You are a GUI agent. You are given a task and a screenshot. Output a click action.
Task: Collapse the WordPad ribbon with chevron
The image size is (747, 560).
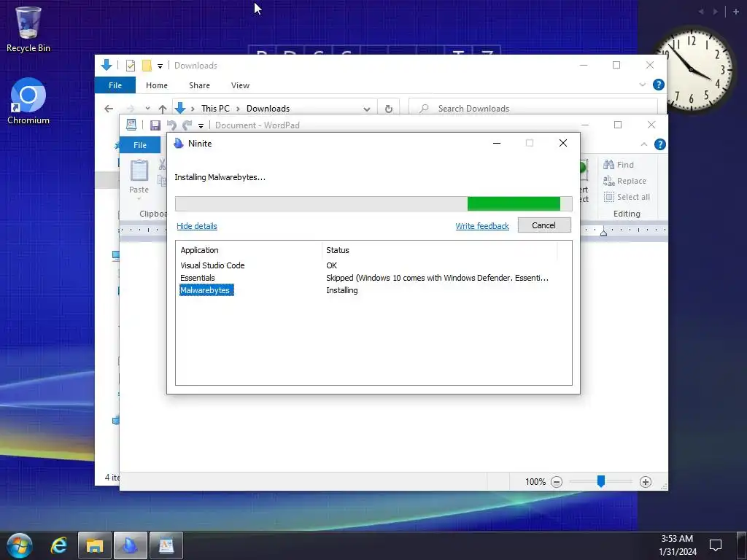coord(643,144)
